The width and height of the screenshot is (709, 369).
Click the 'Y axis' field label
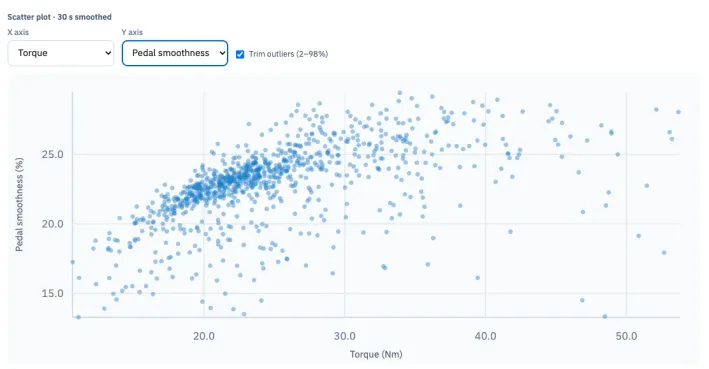tap(132, 32)
